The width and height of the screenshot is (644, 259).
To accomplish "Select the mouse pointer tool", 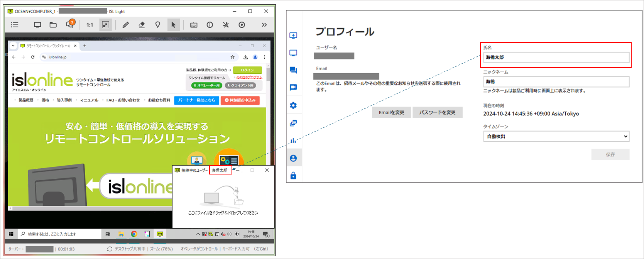I will pos(173,25).
